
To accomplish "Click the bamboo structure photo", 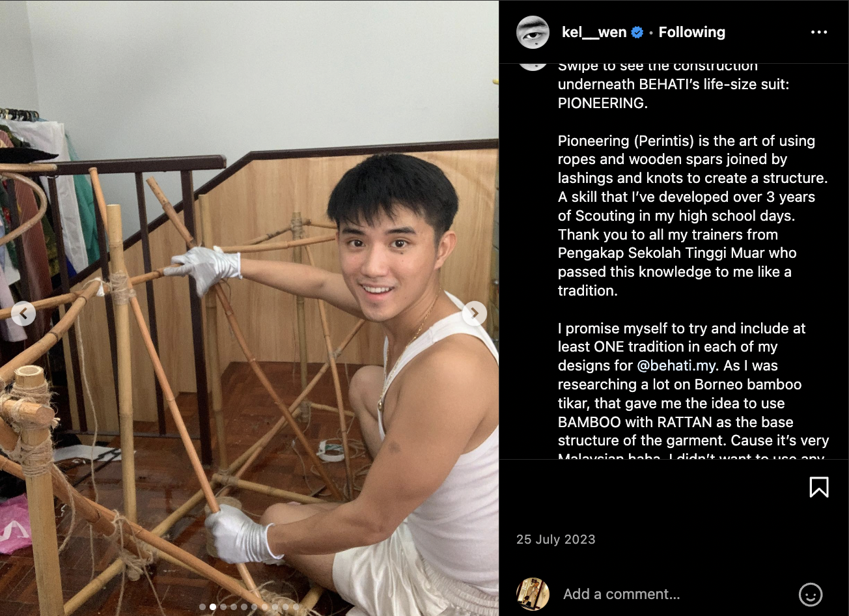I will coord(249,308).
